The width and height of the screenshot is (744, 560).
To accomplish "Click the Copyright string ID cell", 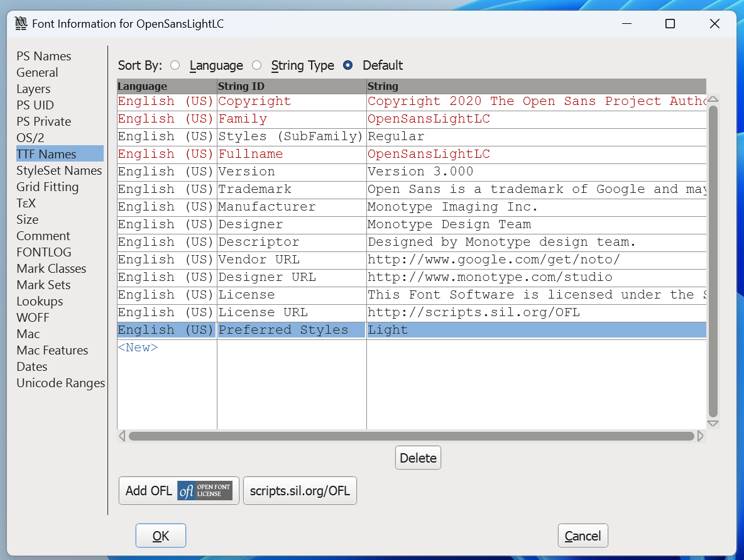I will [x=292, y=102].
